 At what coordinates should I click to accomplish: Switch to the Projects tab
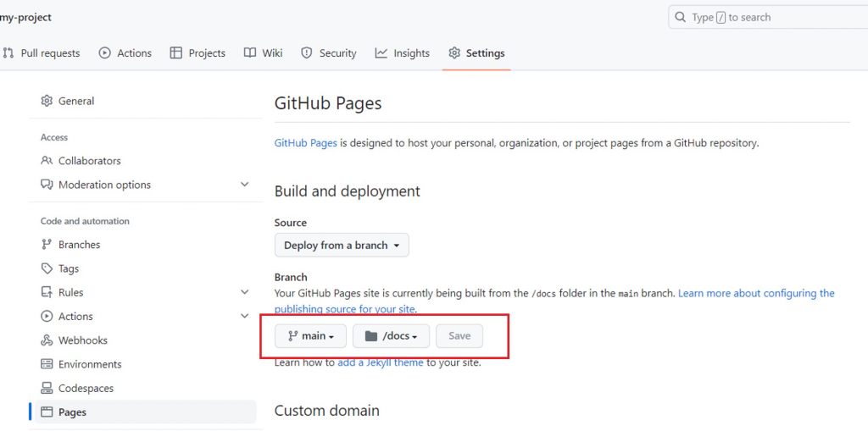[198, 53]
